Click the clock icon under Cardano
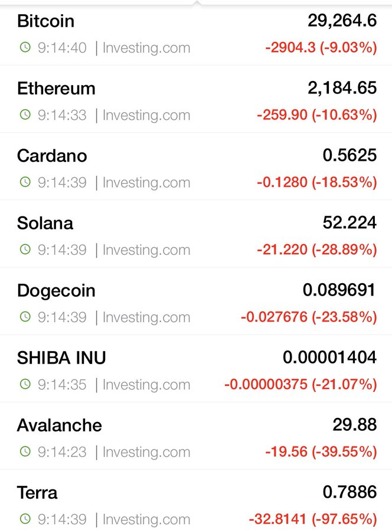 (x=25, y=182)
